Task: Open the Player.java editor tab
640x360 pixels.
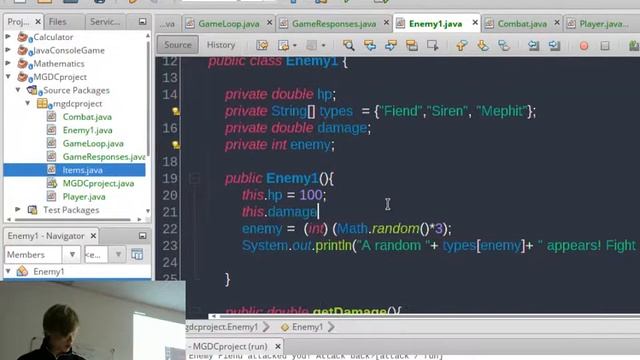Action: (x=604, y=24)
